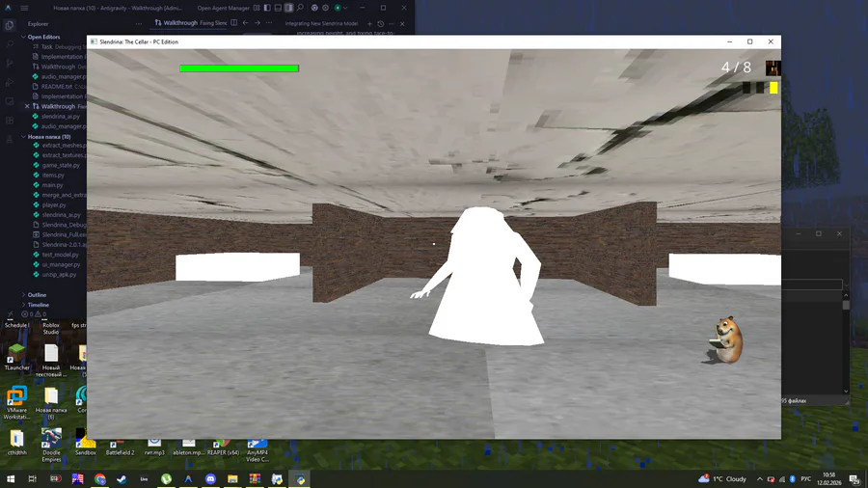Viewport: 868px width, 488px height.
Task: Open Discord from the taskbar
Action: 210,479
